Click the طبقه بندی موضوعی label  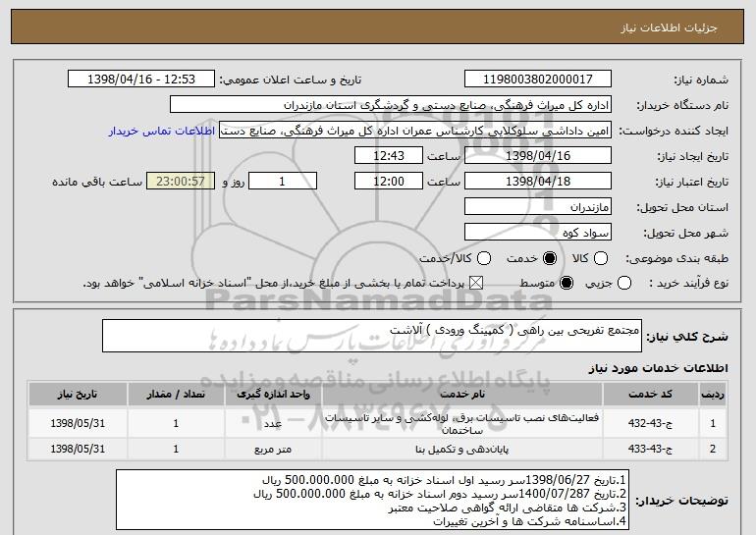click(x=676, y=259)
